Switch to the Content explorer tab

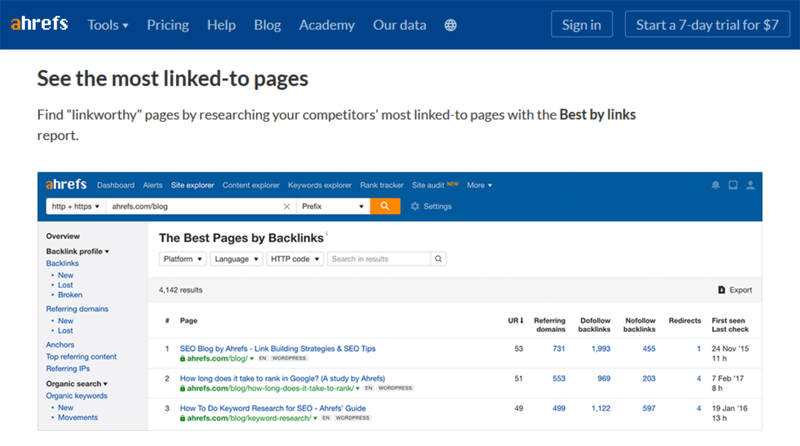click(x=251, y=185)
